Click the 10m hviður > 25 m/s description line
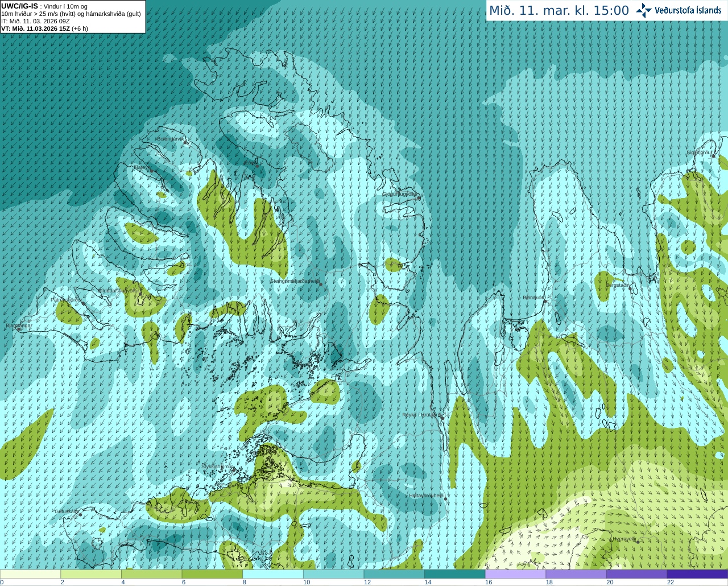Image resolution: width=728 pixels, height=586 pixels. (x=71, y=14)
